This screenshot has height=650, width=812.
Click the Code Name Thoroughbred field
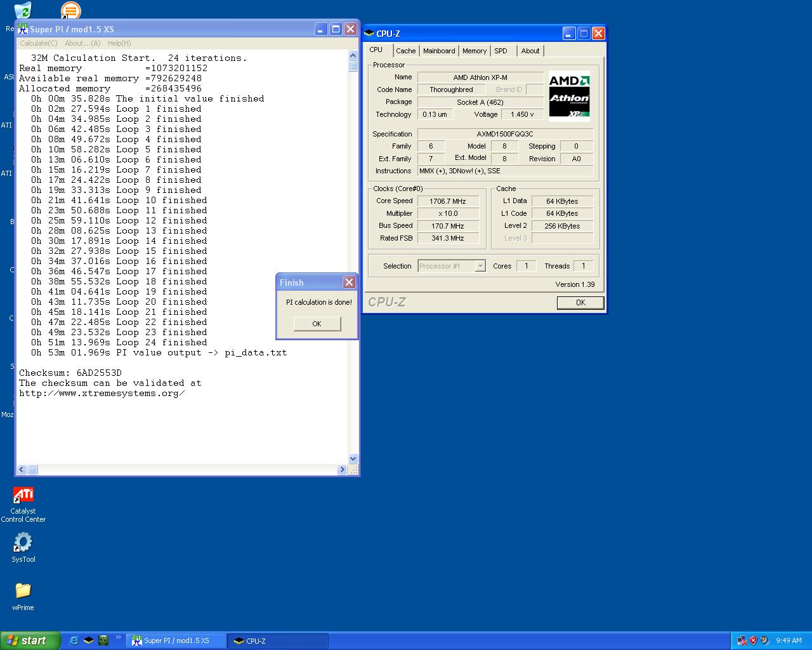tap(451, 90)
